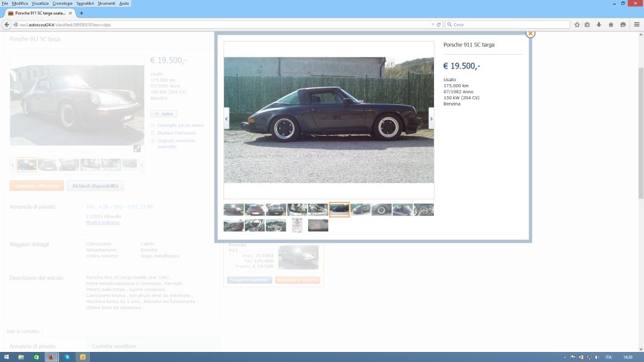
Task: Click the Porsche 911 SC targa overlay title
Action: tap(469, 45)
